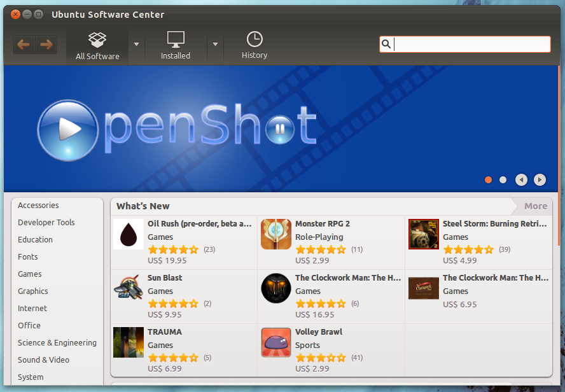Image resolution: width=565 pixels, height=392 pixels.
Task: Open the Graphics category
Action: [x=33, y=291]
